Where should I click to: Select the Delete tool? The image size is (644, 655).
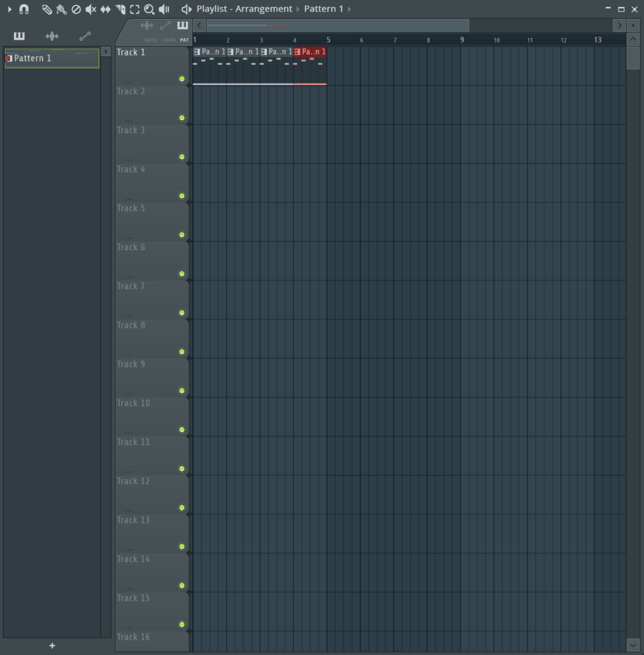pyautogui.click(x=76, y=9)
